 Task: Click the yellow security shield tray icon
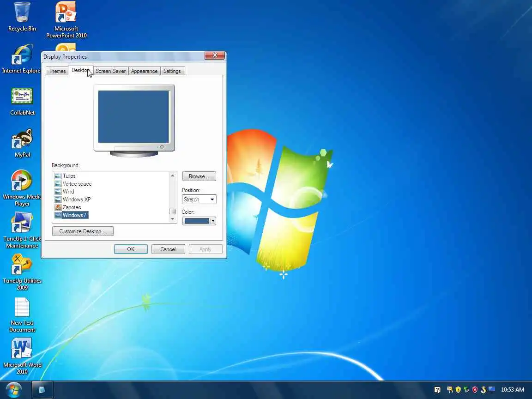459,390
